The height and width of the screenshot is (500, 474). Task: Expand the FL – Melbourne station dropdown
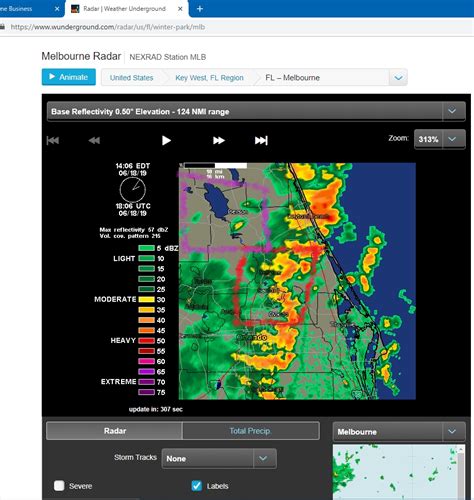click(398, 78)
